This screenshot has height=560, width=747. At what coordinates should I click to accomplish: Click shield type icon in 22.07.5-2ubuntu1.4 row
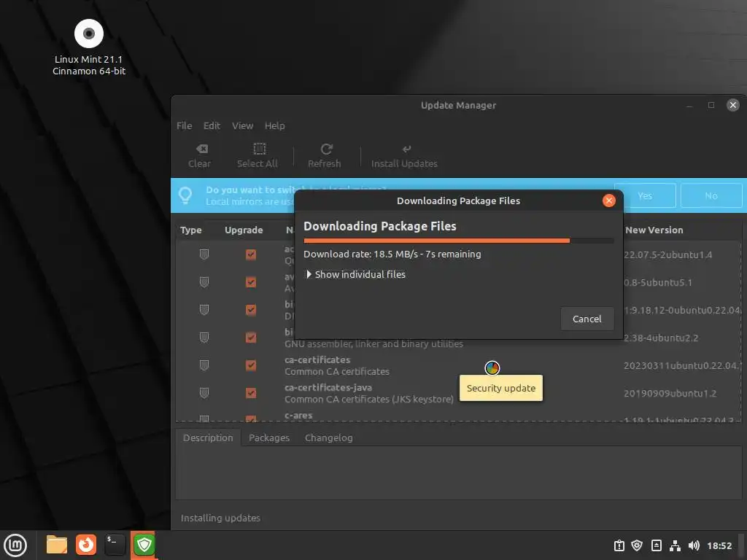tap(204, 254)
